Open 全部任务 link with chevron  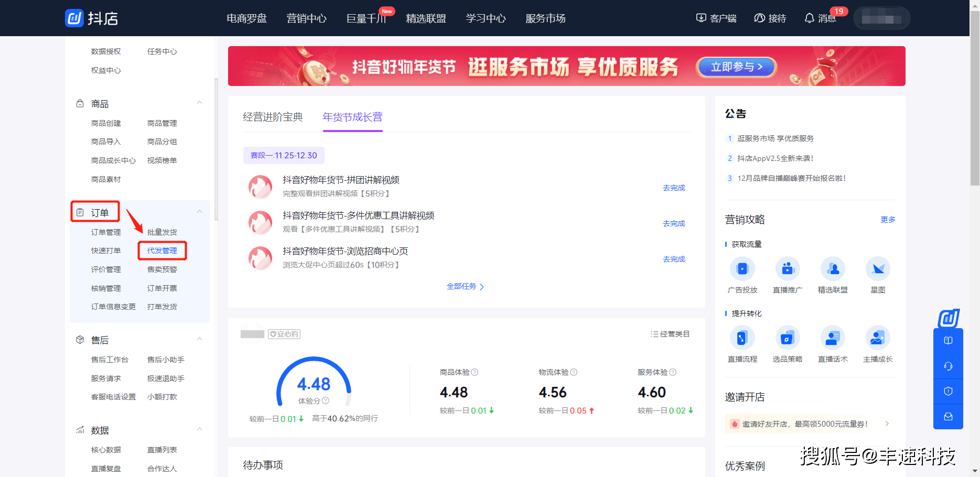(465, 287)
